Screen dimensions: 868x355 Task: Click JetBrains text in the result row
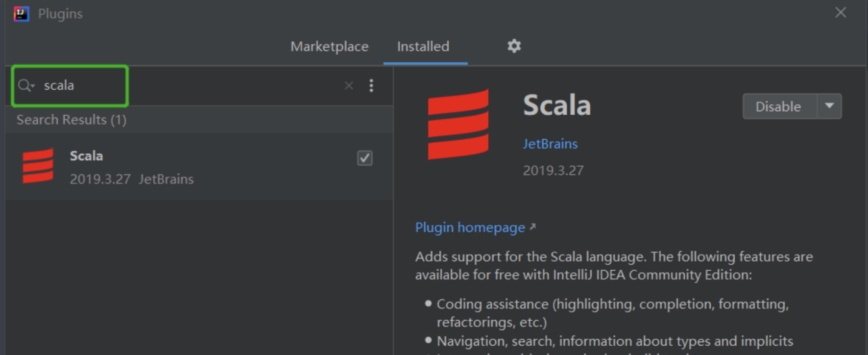pos(166,179)
